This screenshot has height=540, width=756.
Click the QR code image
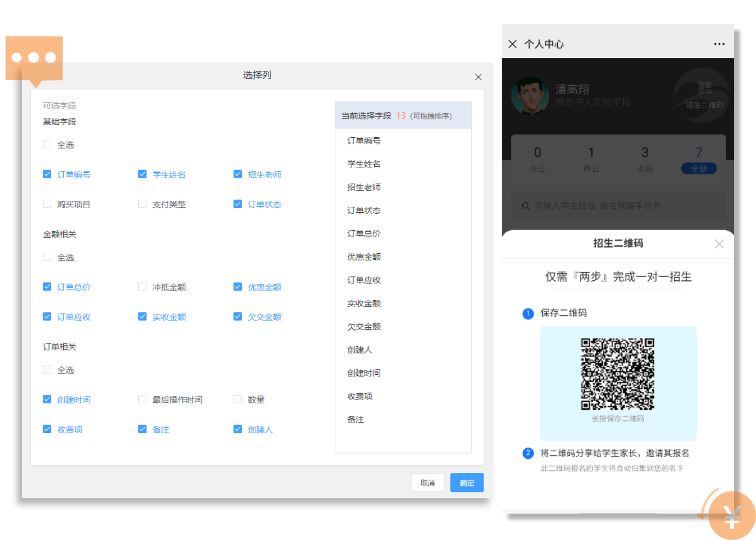617,374
